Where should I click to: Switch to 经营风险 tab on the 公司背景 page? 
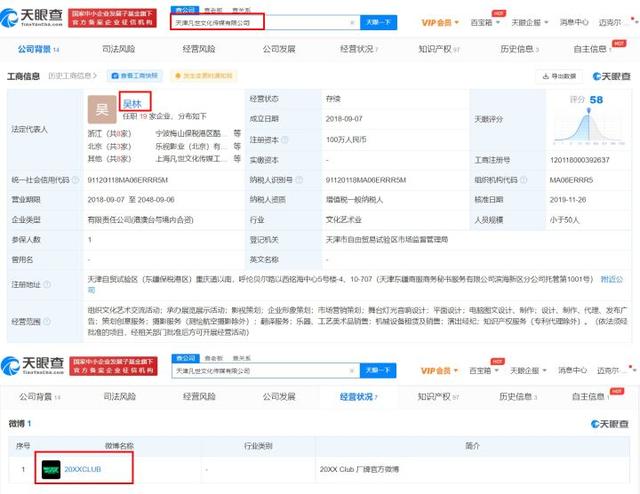pyautogui.click(x=199, y=49)
